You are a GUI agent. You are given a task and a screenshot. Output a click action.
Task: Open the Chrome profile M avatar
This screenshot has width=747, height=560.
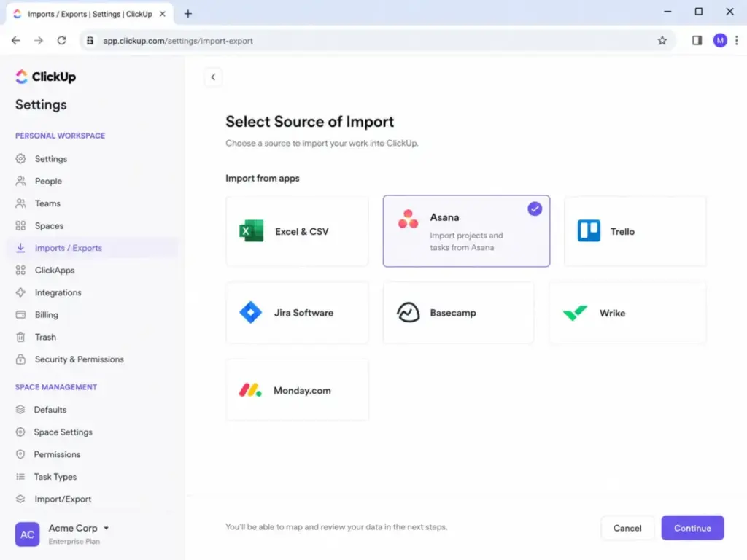[720, 41]
